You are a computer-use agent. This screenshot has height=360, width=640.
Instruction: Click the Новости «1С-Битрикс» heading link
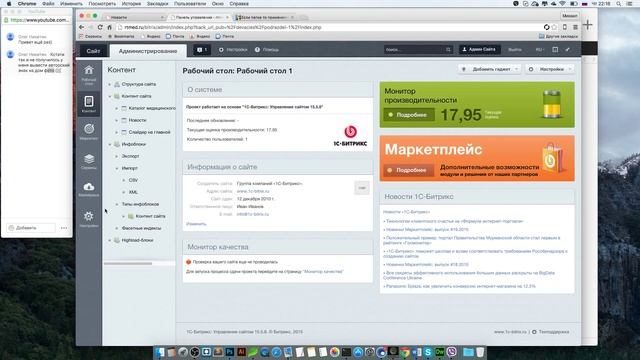tap(406, 212)
